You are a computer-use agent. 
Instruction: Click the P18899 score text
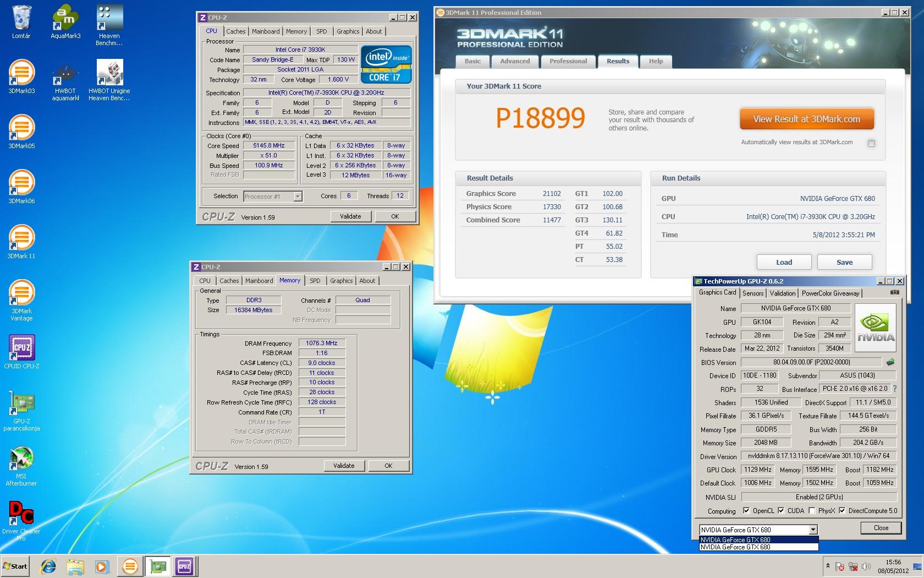(x=540, y=118)
